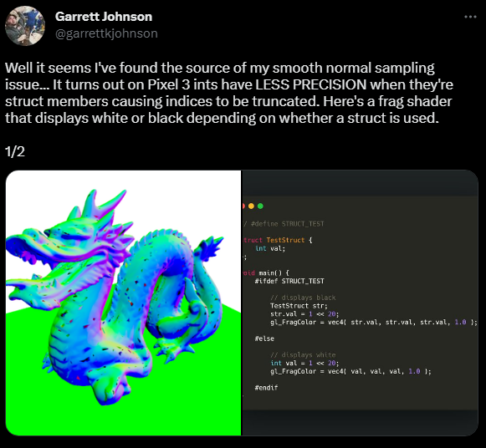486x448 pixels.
Task: Click the green dot in code window
Action: point(260,206)
